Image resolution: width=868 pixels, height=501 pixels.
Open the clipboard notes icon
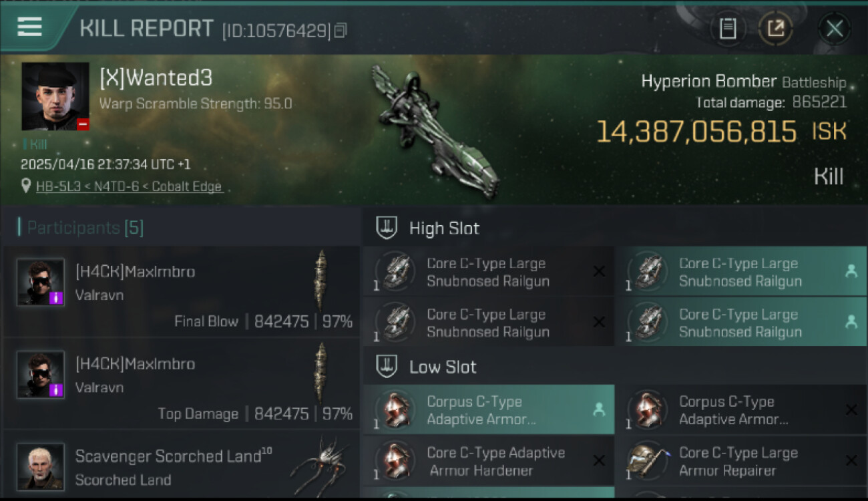tap(728, 29)
